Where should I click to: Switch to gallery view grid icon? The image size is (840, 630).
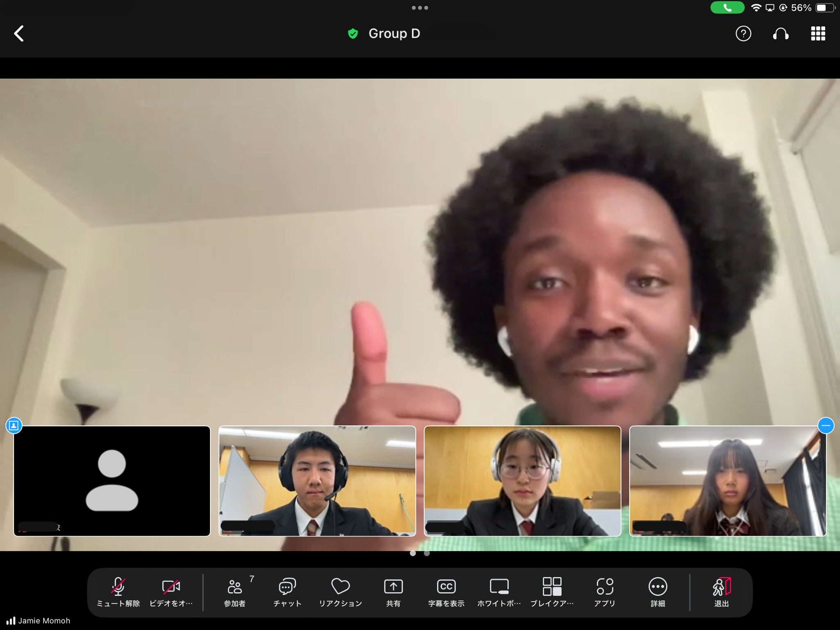click(818, 34)
